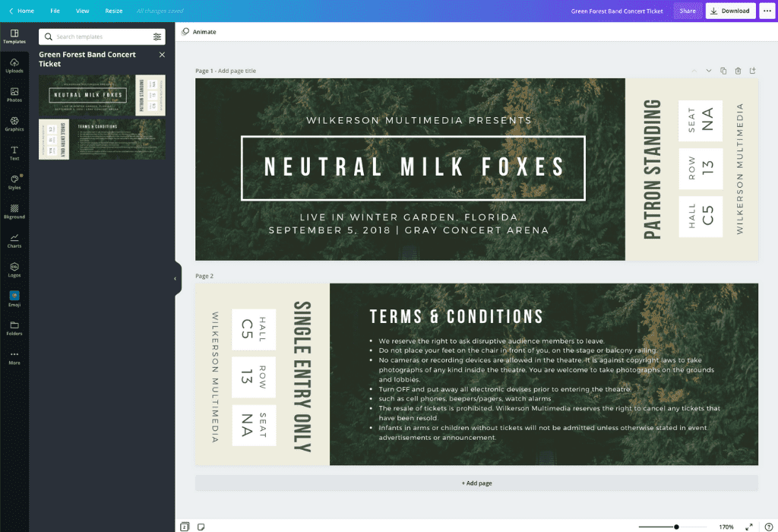This screenshot has width=778, height=532.
Task: Delete Page 1 with the trash icon
Action: click(737, 70)
